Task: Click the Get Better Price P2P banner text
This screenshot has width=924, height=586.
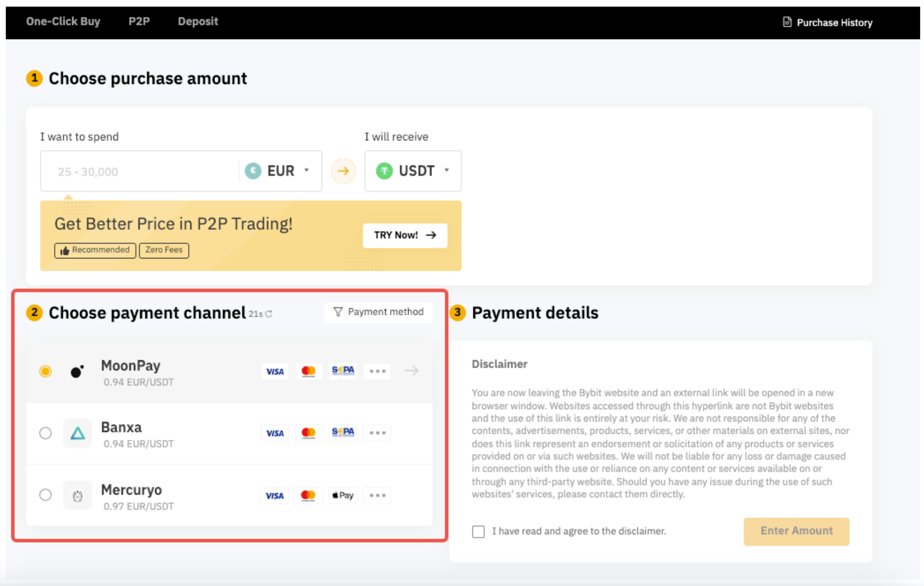Action: [173, 224]
